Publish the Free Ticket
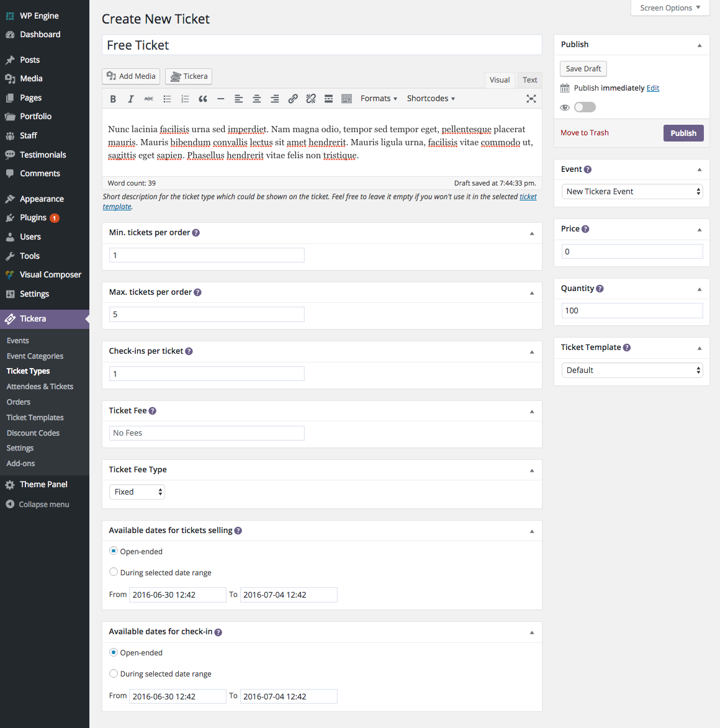This screenshot has height=728, width=720. pyautogui.click(x=683, y=132)
